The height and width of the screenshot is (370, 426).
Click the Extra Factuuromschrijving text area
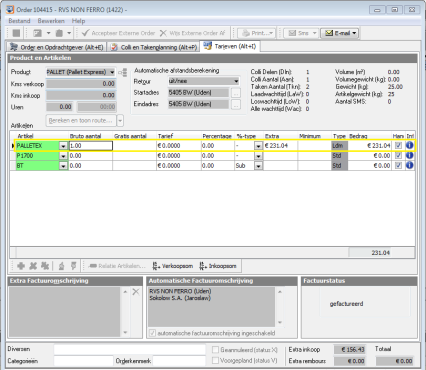(x=65, y=312)
